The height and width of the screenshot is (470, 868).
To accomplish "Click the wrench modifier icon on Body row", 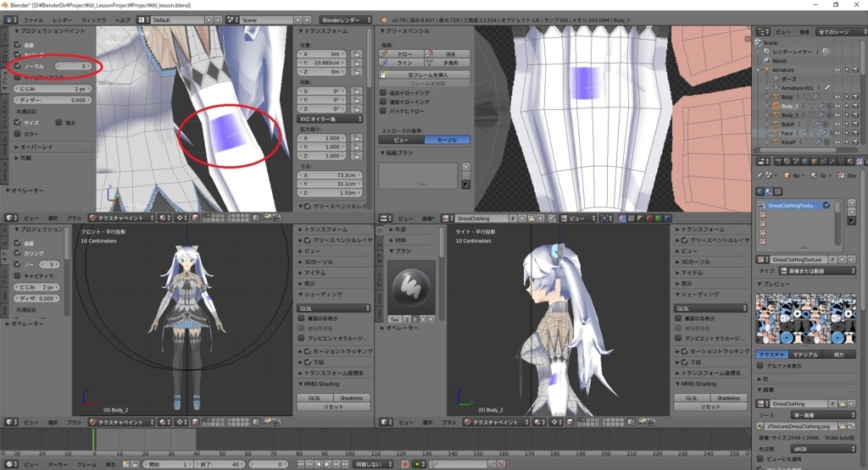I will coord(815,97).
